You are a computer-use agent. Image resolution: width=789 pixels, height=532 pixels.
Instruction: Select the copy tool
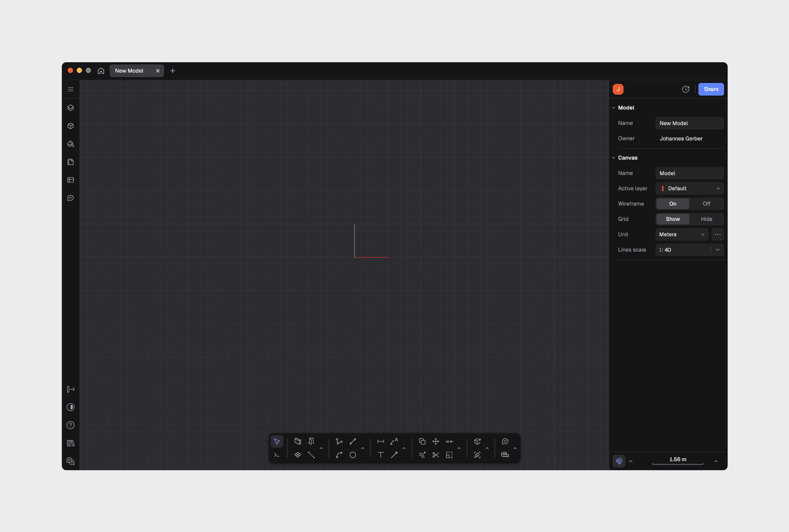pyautogui.click(x=422, y=441)
